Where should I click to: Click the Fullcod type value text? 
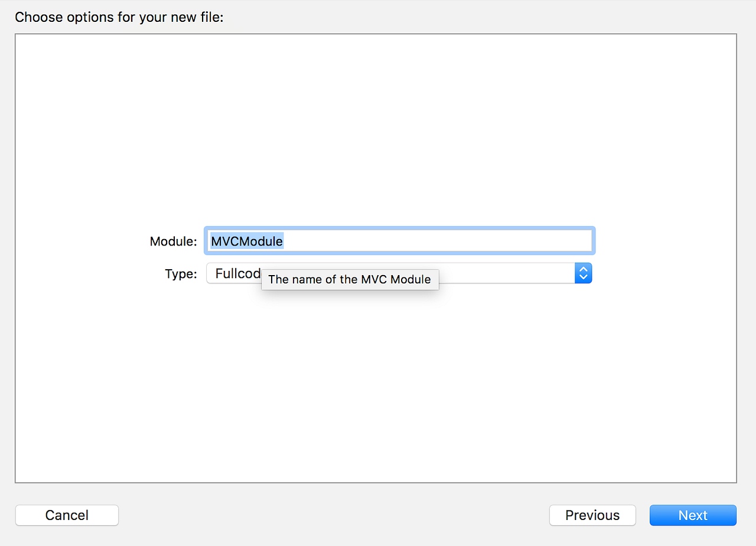tap(237, 273)
